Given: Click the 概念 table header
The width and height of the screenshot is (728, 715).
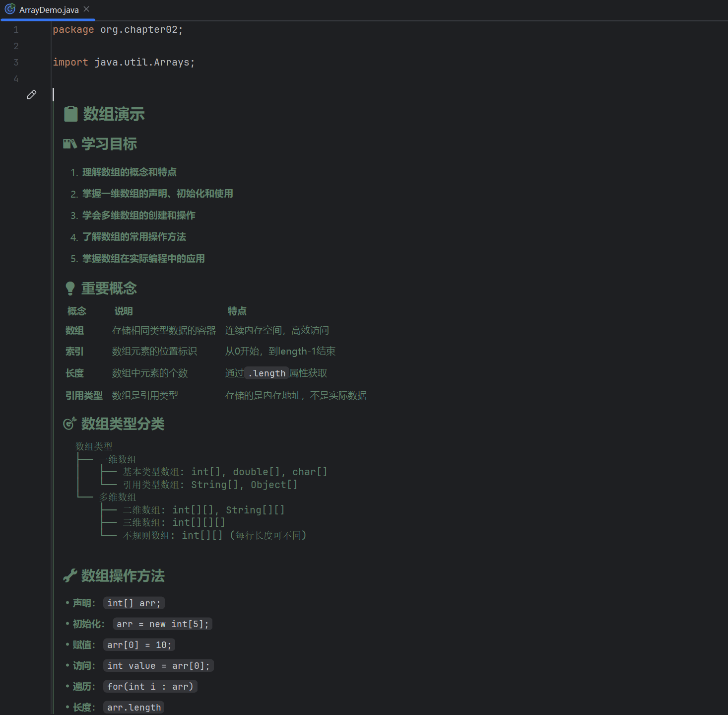Looking at the screenshot, I should point(77,311).
